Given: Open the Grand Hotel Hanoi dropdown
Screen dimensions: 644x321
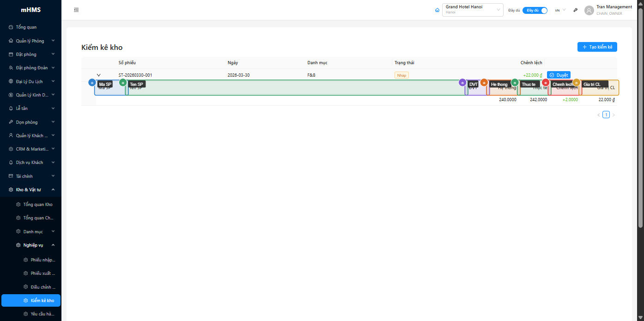Looking at the screenshot, I should point(472,10).
